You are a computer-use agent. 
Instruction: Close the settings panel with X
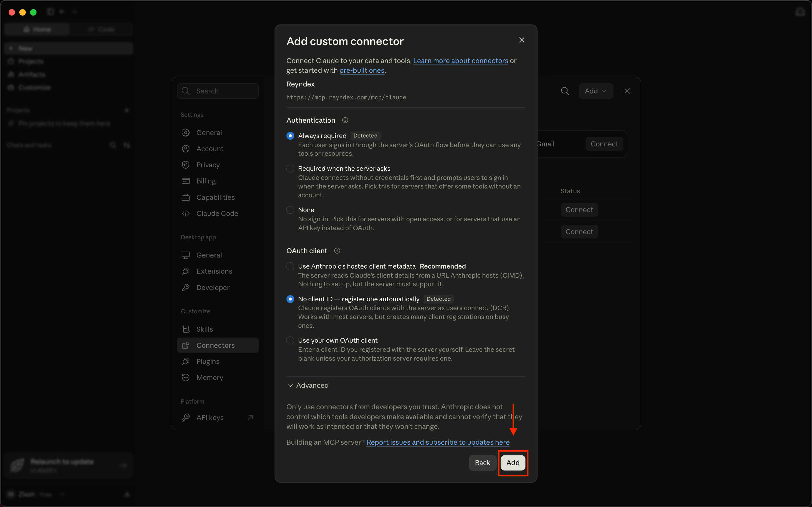click(x=627, y=91)
